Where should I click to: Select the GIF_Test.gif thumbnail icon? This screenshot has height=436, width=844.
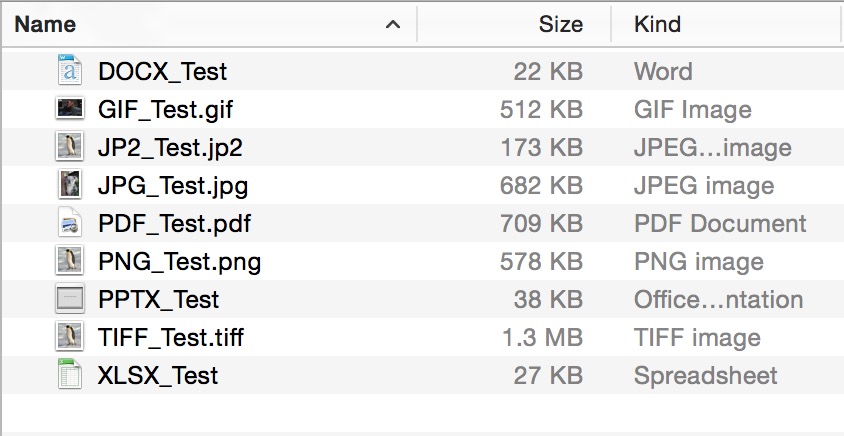point(70,108)
